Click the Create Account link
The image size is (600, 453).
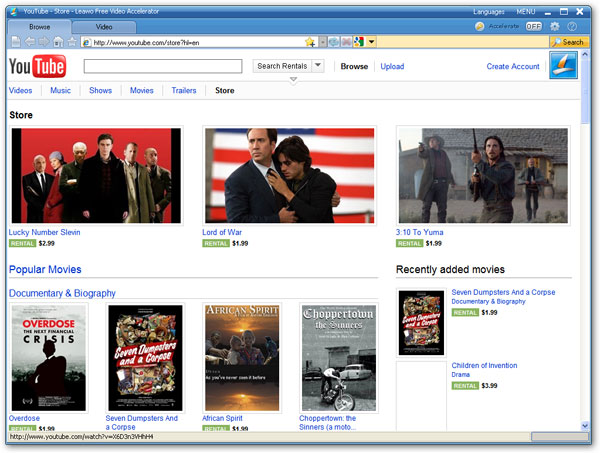[513, 67]
